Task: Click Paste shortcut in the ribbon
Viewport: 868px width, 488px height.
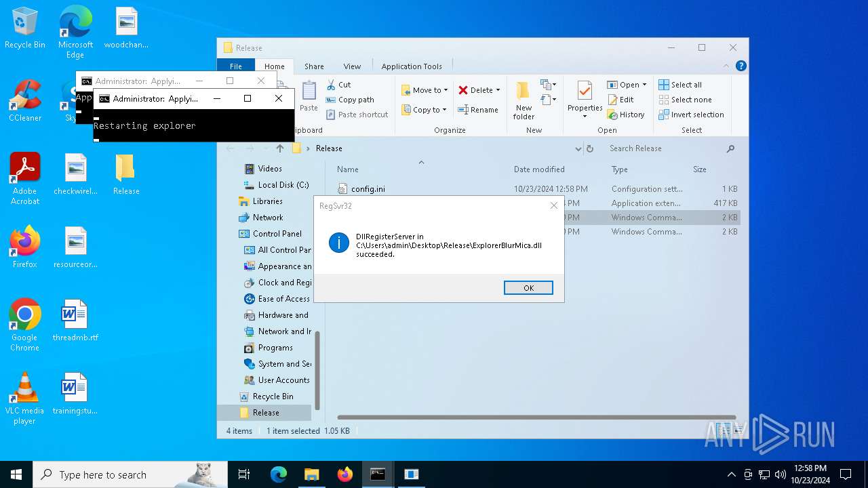Action: pyautogui.click(x=357, y=115)
